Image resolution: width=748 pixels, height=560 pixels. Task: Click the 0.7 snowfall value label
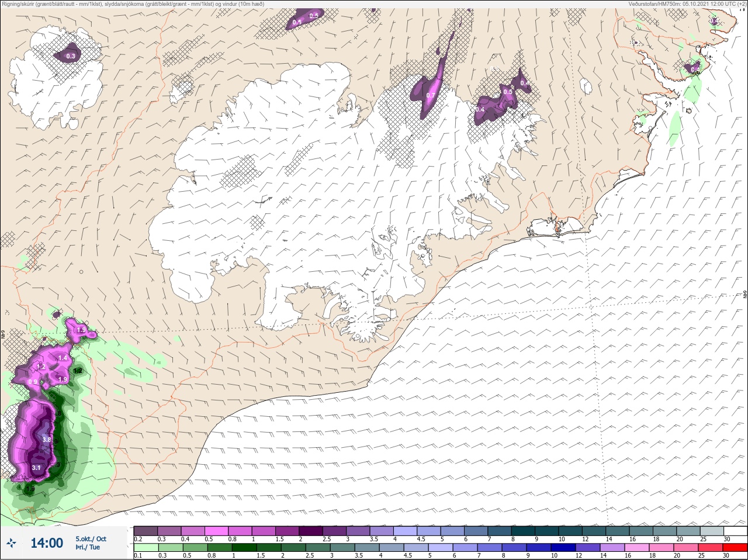click(431, 95)
